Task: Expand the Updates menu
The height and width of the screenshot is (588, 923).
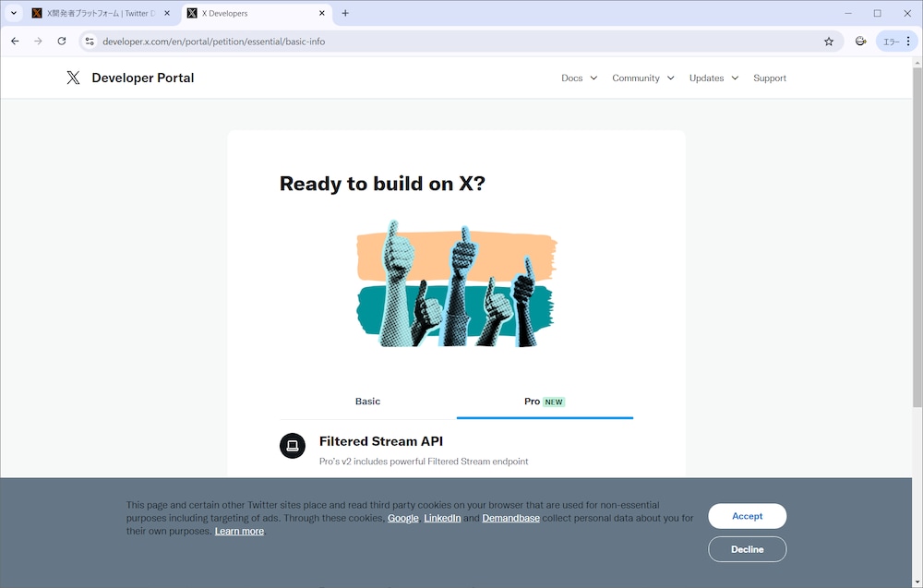Action: (713, 78)
